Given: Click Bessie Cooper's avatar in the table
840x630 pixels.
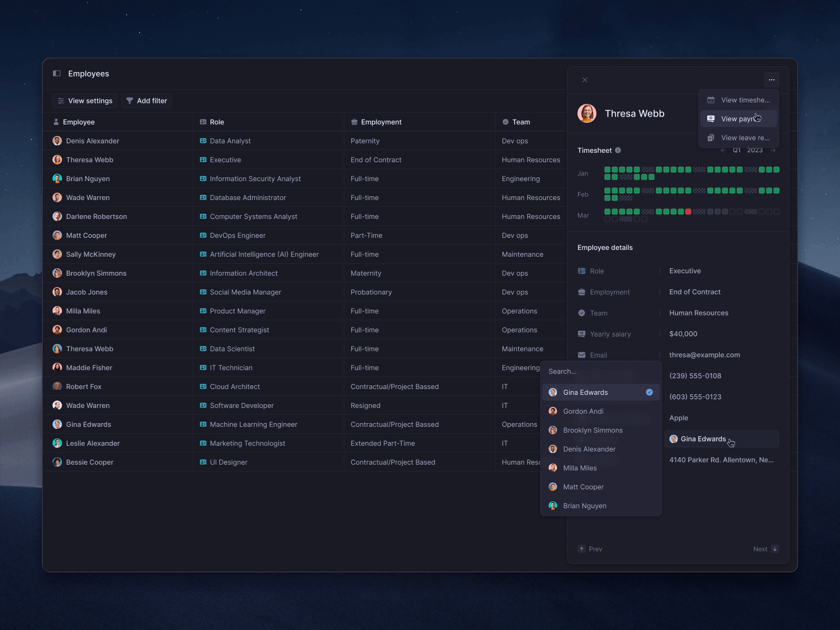Looking at the screenshot, I should point(57,462).
